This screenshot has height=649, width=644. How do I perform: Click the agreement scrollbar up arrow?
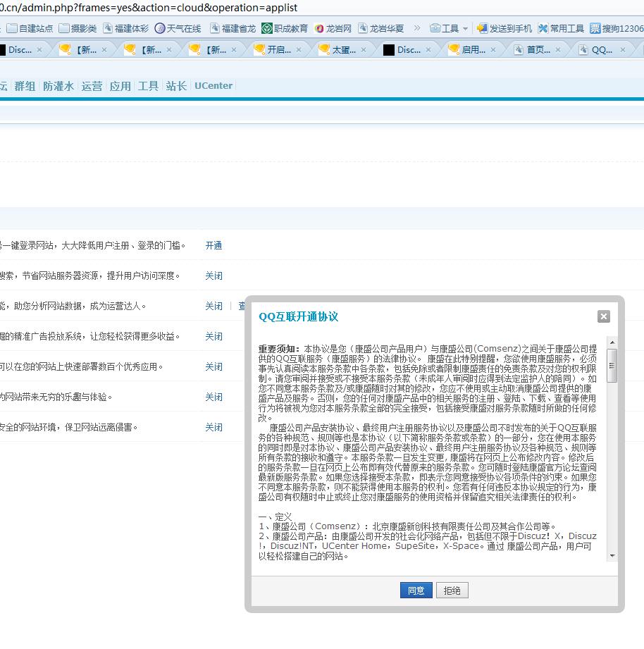pos(612,342)
